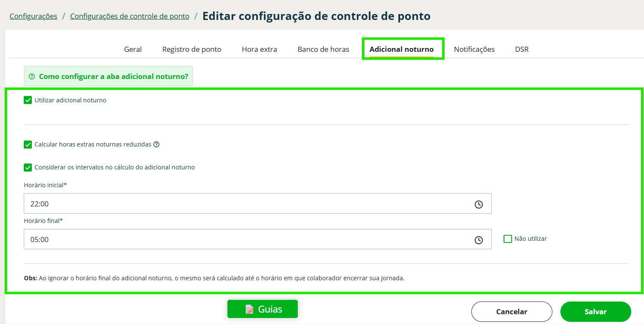Go to Configurações de controle de ponto breadcrumb
The image size is (644, 324).
pos(130,16)
